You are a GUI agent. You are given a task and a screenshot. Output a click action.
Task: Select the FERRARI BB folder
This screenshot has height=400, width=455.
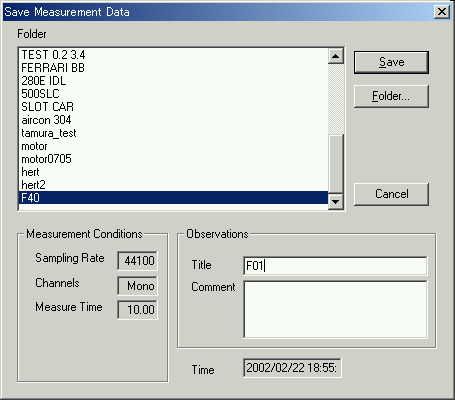pyautogui.click(x=174, y=68)
